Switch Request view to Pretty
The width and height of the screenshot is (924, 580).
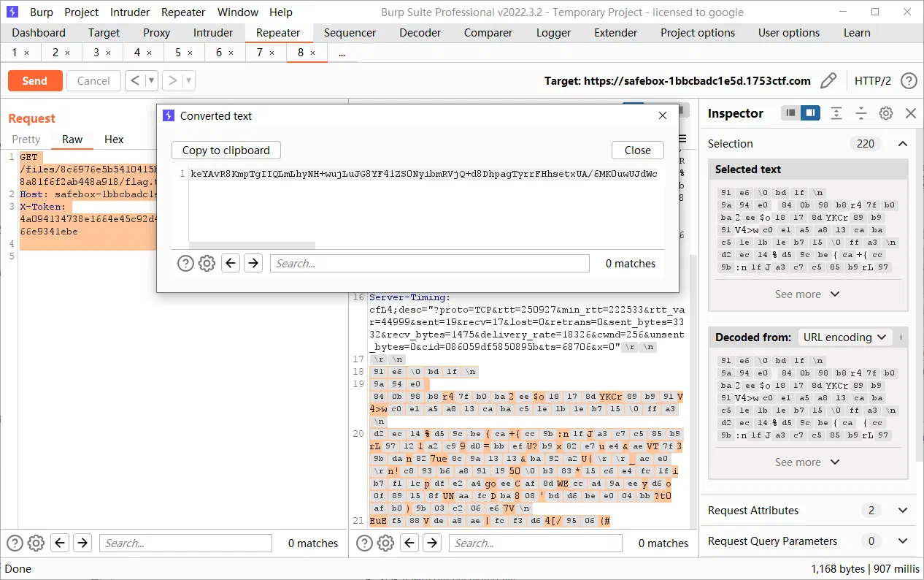pos(26,139)
